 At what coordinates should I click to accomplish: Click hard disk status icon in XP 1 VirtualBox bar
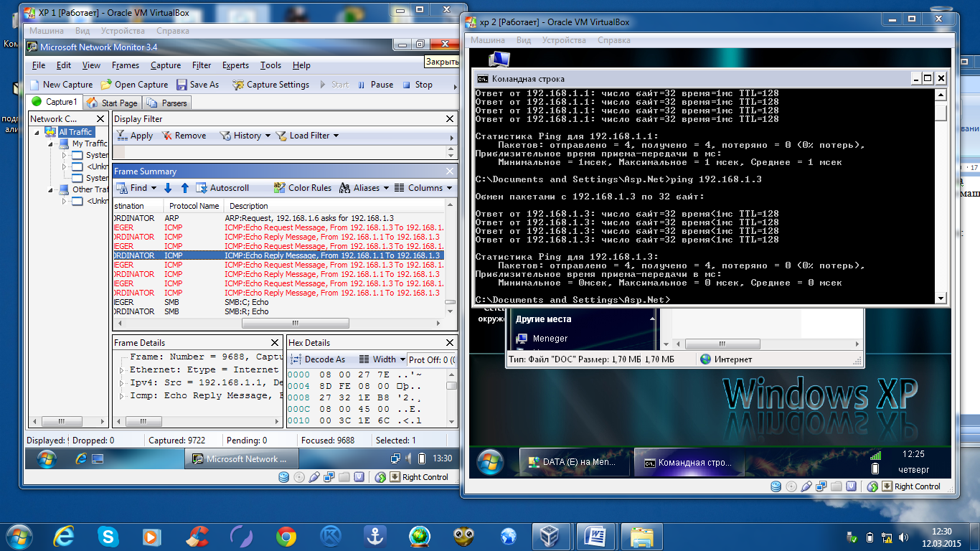pyautogui.click(x=284, y=477)
